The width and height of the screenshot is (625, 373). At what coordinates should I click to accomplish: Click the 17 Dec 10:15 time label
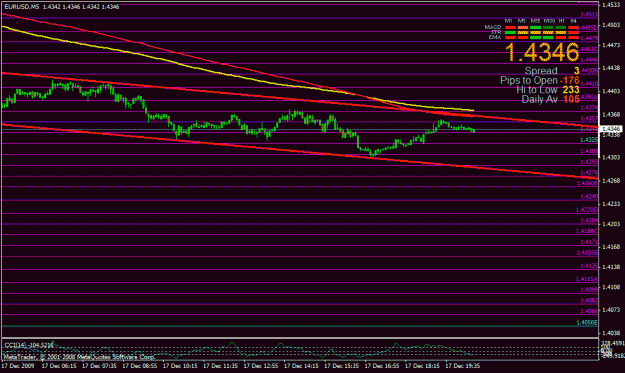click(x=180, y=365)
